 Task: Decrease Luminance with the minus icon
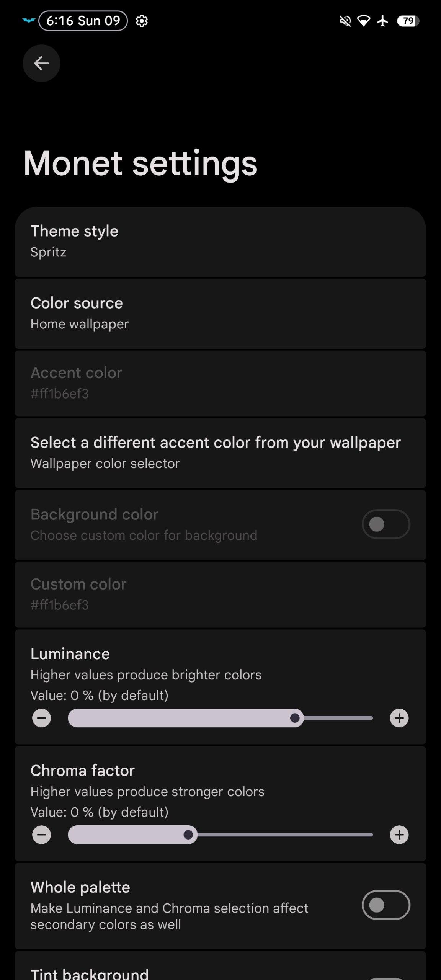41,718
